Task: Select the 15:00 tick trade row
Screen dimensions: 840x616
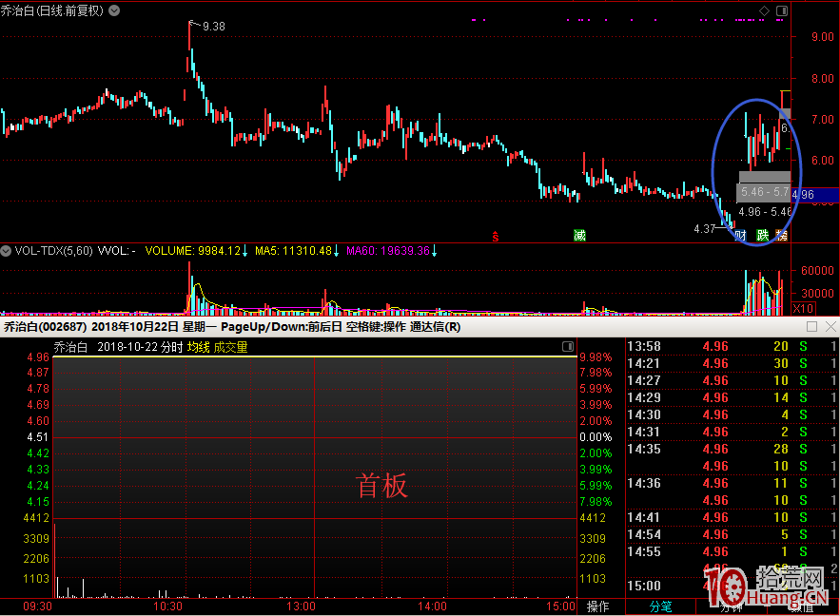Action: [732, 586]
